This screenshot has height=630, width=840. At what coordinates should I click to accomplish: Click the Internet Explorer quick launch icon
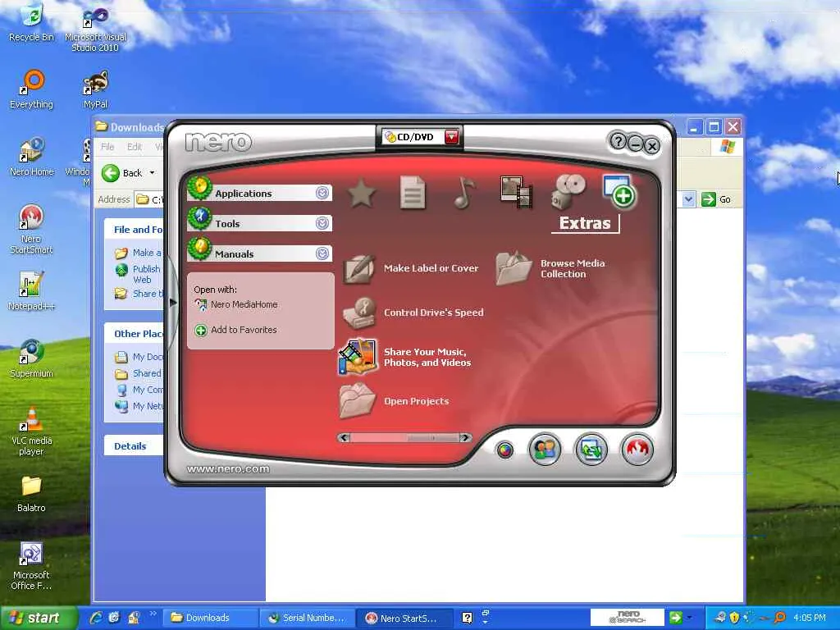tap(97, 618)
